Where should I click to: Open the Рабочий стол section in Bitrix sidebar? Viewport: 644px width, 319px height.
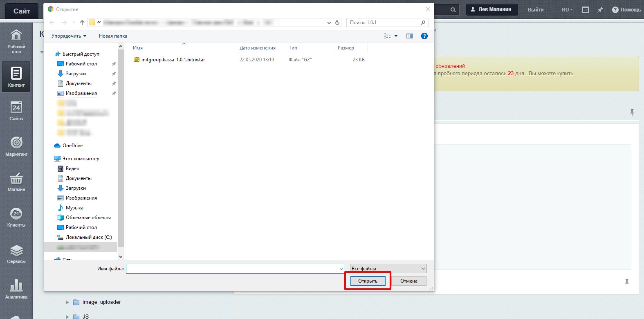point(16,42)
